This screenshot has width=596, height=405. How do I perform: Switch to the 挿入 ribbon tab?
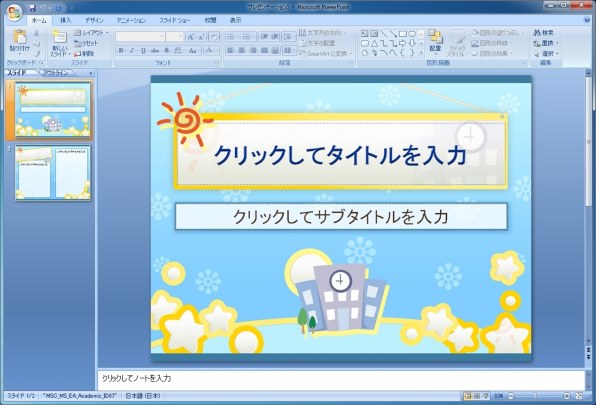[66, 20]
